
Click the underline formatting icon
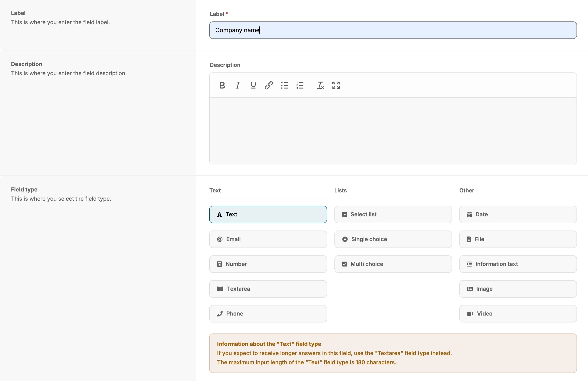coord(253,85)
